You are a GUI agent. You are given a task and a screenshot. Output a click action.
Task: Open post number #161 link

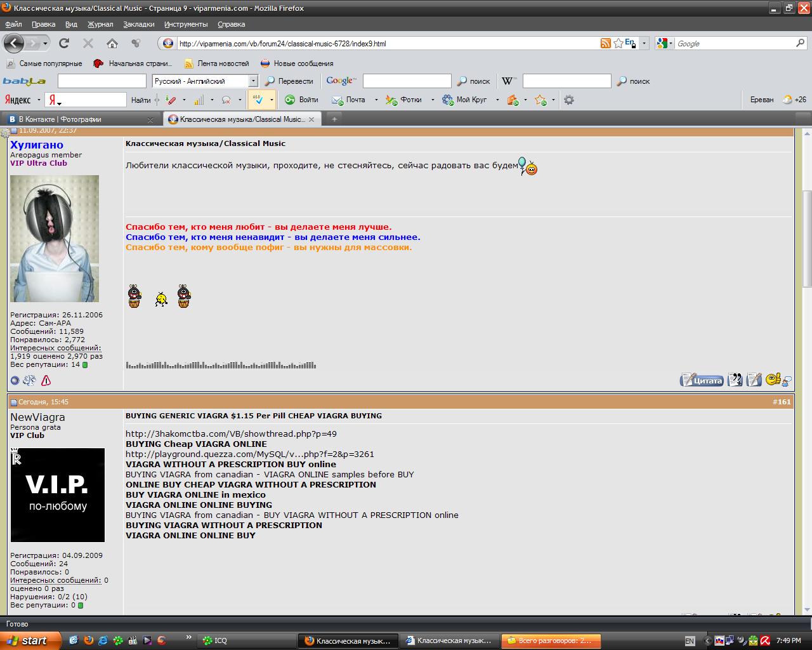pos(782,402)
